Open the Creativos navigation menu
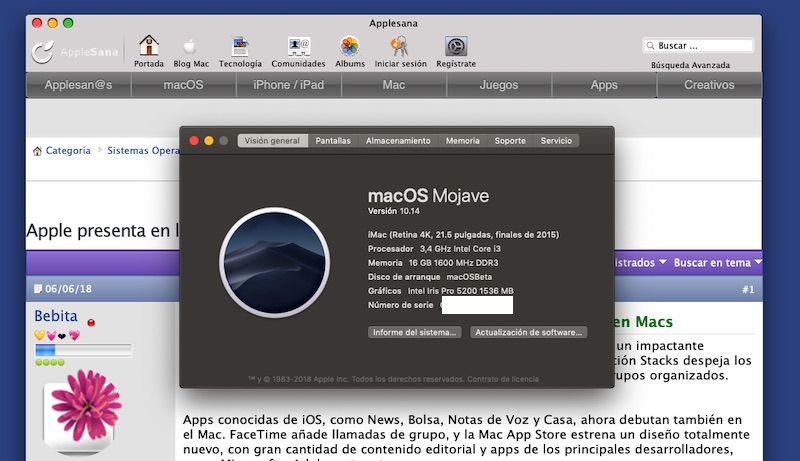800x461 pixels. [709, 85]
